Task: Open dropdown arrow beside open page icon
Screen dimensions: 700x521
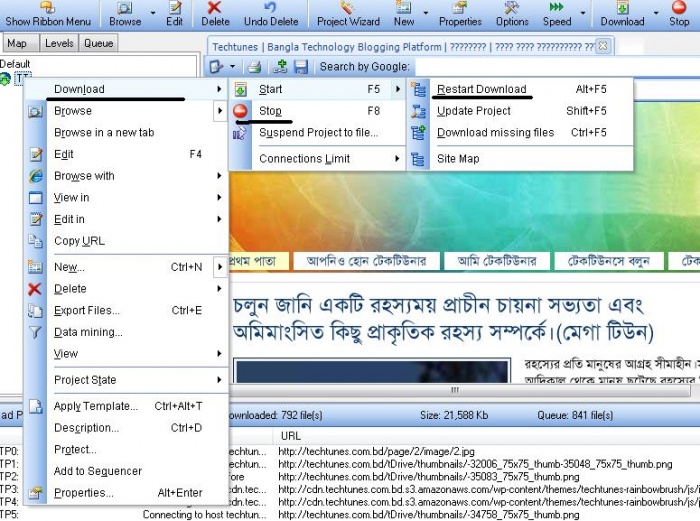Action: [233, 67]
